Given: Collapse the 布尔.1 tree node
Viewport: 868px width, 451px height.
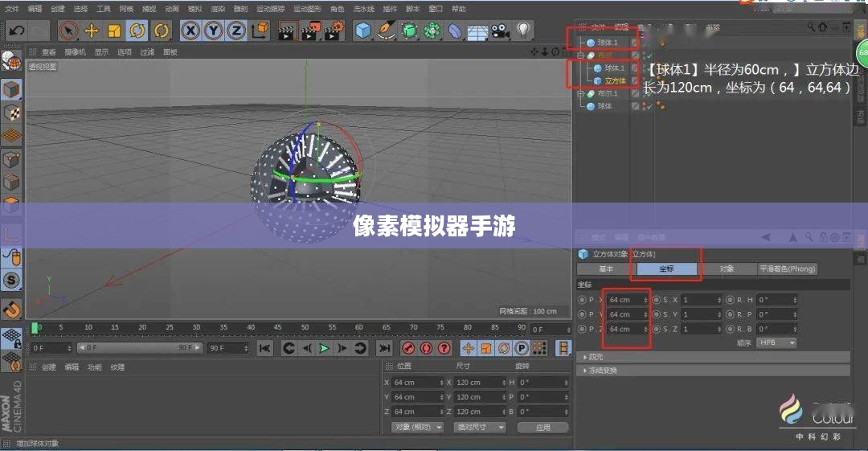Looking at the screenshot, I should click(x=581, y=93).
